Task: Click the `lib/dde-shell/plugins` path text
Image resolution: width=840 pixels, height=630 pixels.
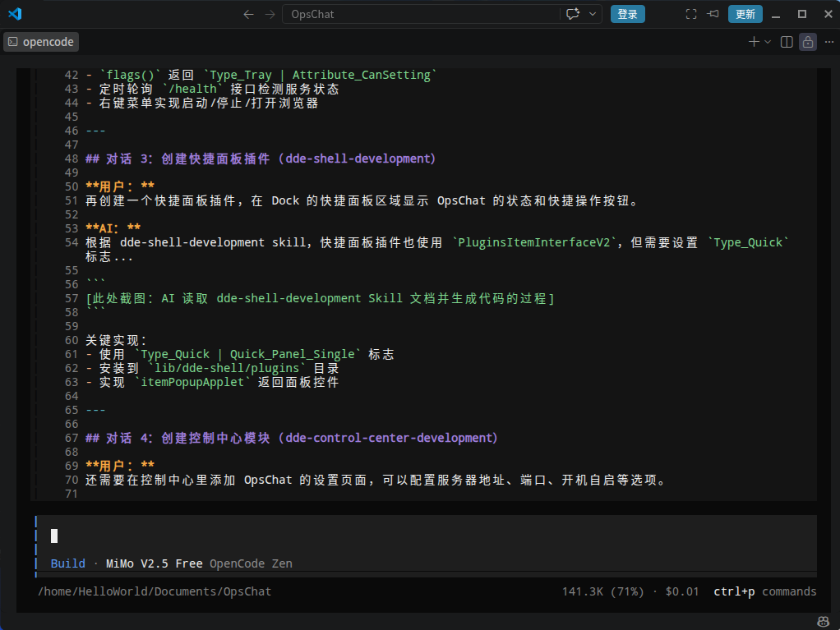Action: pos(227,368)
